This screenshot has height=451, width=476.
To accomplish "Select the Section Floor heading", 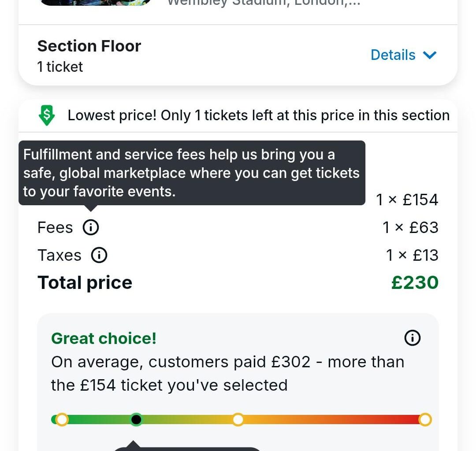I will 89,46.
